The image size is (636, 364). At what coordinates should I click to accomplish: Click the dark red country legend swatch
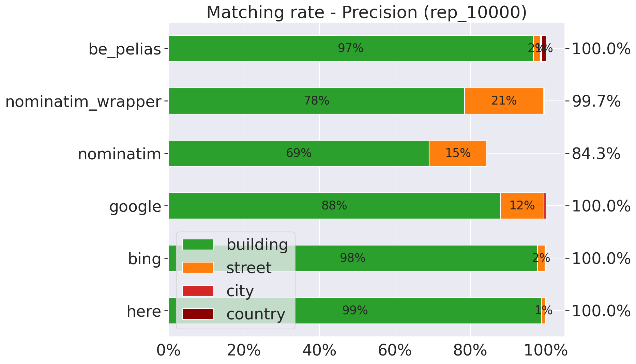click(x=198, y=314)
